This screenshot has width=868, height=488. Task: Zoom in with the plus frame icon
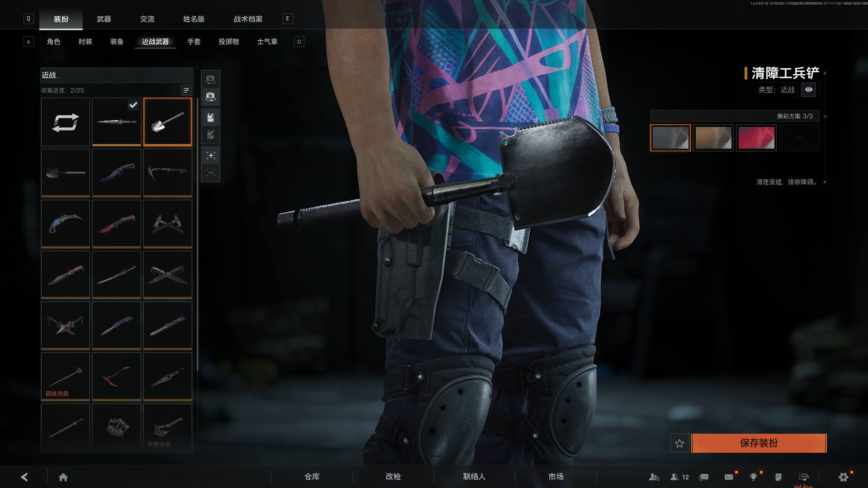[211, 155]
